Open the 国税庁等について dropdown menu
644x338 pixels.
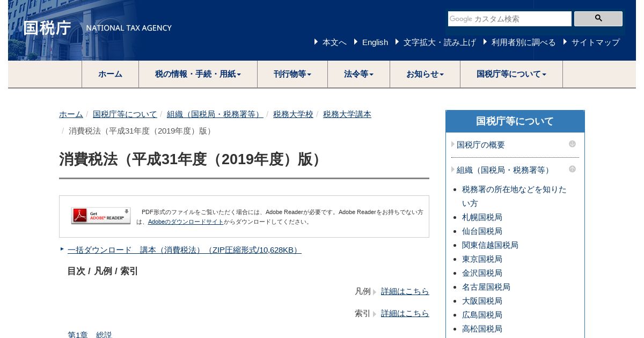point(511,74)
